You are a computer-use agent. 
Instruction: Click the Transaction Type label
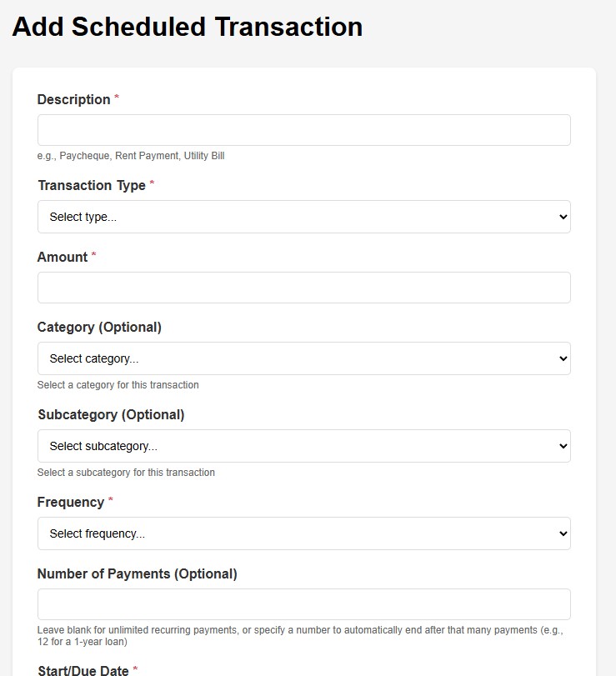92,185
